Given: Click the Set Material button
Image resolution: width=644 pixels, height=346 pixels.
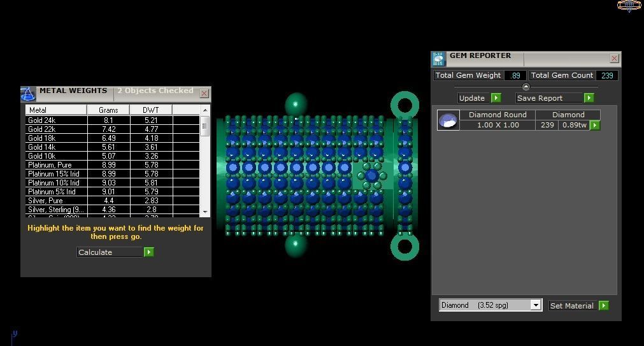Looking at the screenshot, I should coord(574,305).
